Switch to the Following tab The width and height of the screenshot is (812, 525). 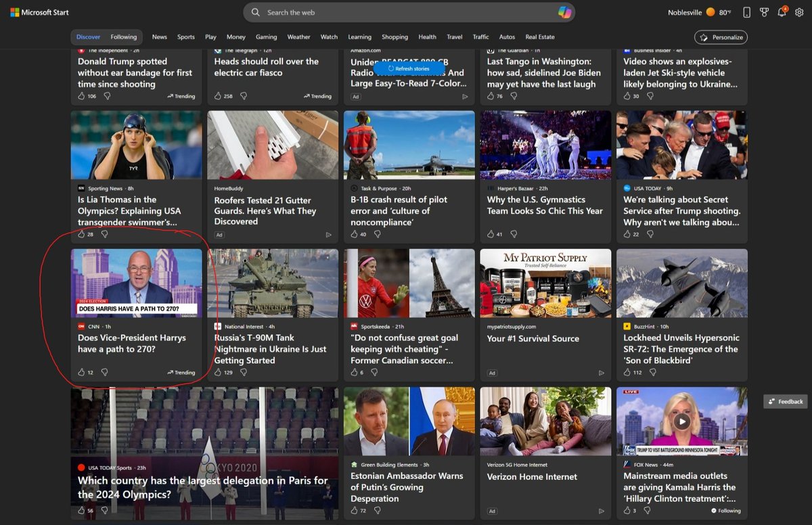tap(124, 37)
